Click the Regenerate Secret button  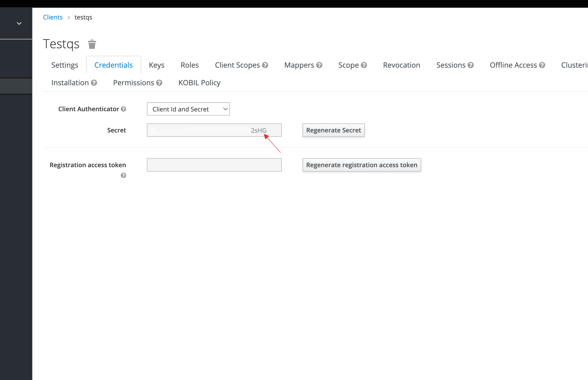tap(333, 130)
